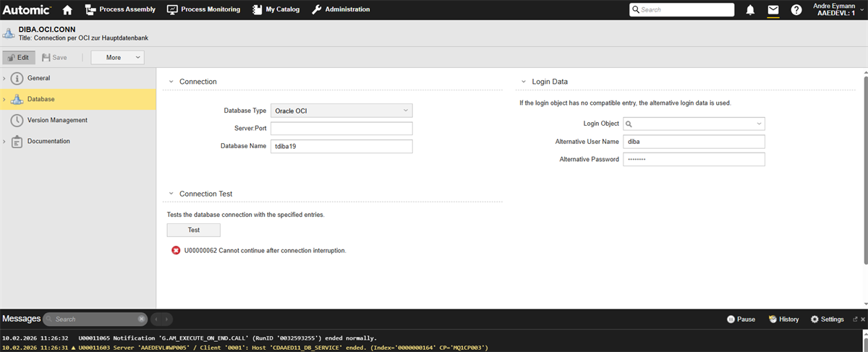Image resolution: width=868 pixels, height=352 pixels.
Task: Open the Administration menu
Action: pyautogui.click(x=341, y=10)
